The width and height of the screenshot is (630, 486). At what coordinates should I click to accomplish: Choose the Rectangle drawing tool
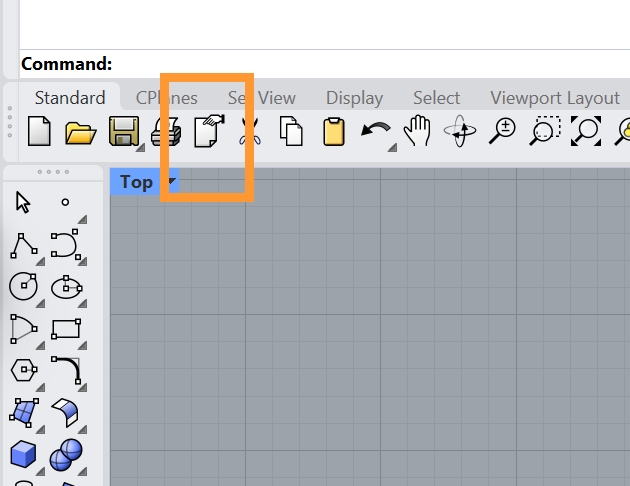(65, 329)
